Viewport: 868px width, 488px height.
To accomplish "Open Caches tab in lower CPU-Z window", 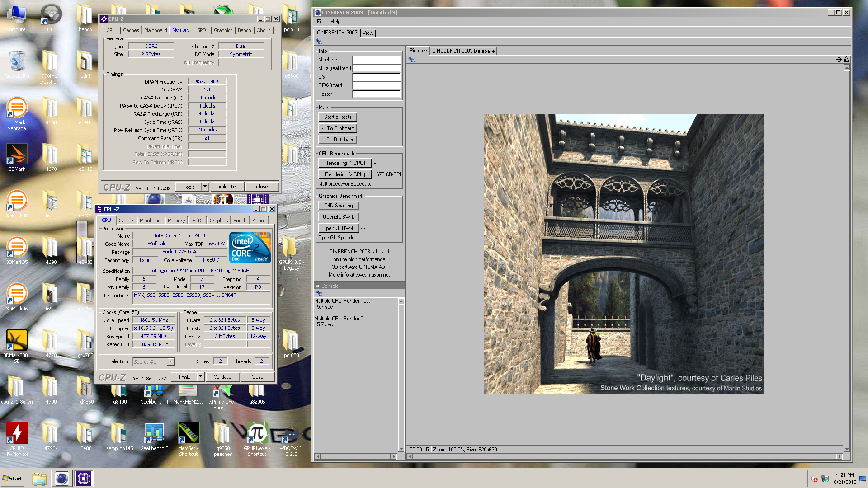I will pos(127,221).
